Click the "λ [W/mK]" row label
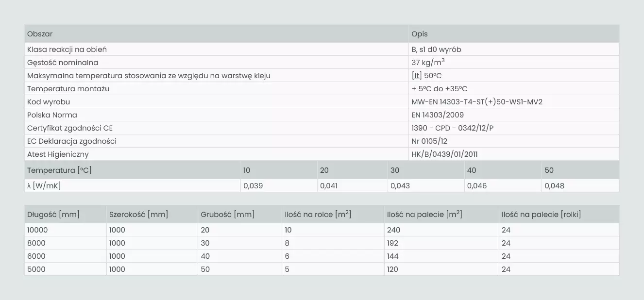Viewport: 644px width, 300px height. (44, 186)
